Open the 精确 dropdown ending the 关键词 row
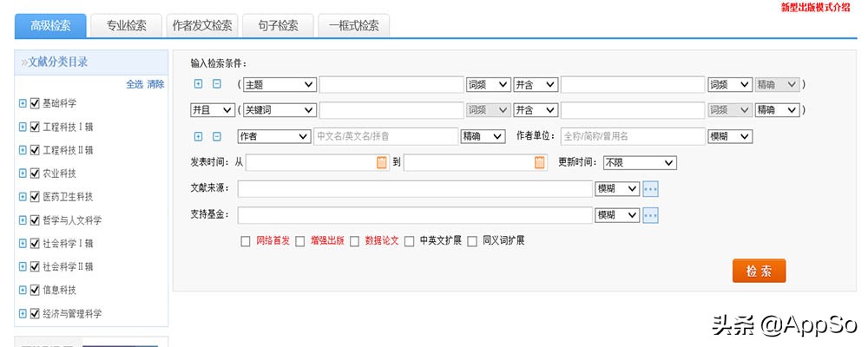This screenshot has width=868, height=347. (777, 110)
